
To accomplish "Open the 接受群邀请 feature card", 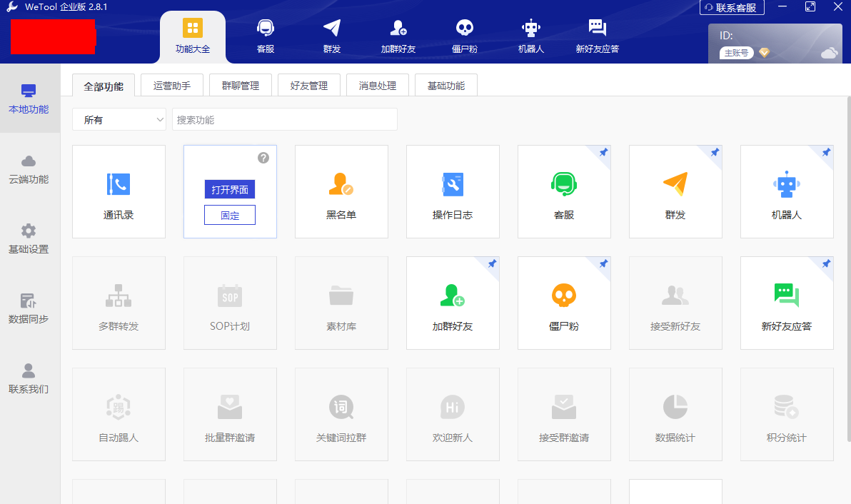I will pyautogui.click(x=564, y=415).
